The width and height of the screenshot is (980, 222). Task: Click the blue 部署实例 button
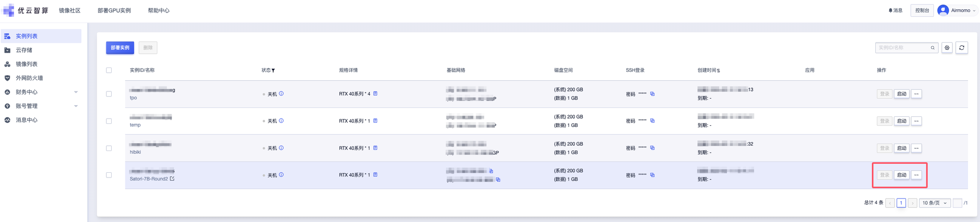click(120, 48)
